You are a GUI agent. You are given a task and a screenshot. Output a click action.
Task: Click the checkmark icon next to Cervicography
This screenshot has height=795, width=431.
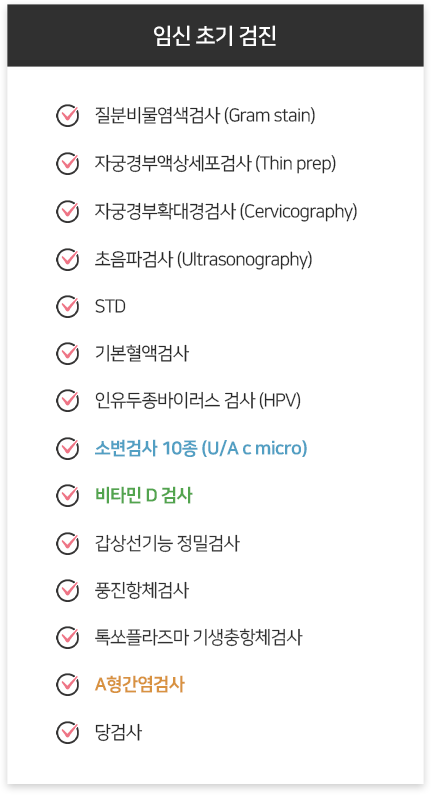coord(67,211)
